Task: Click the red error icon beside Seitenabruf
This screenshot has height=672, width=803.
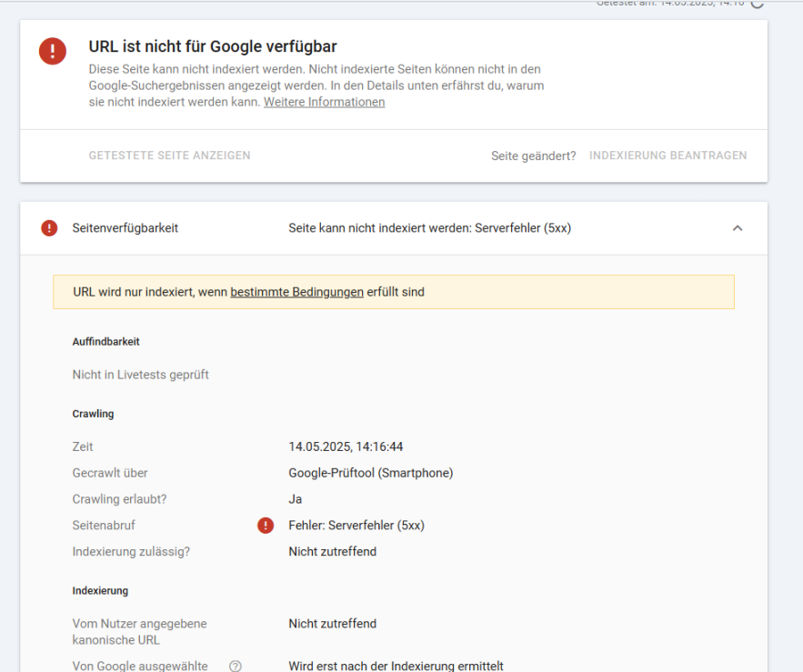Action: point(266,526)
